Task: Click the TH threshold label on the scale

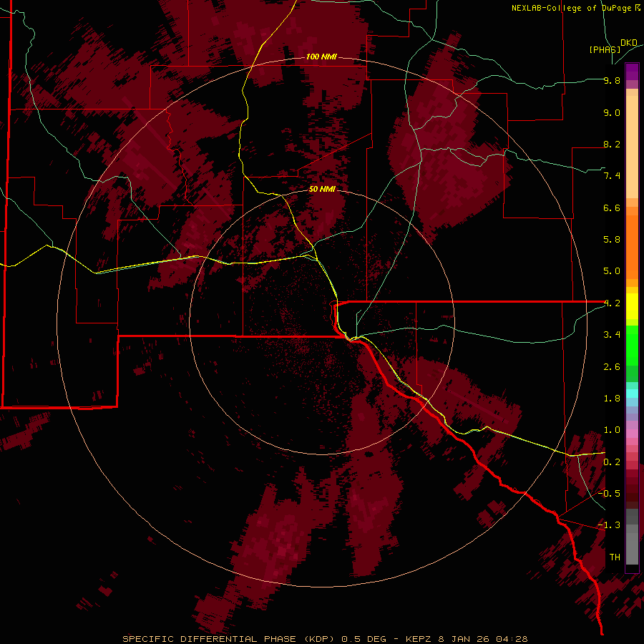Action: (615, 557)
